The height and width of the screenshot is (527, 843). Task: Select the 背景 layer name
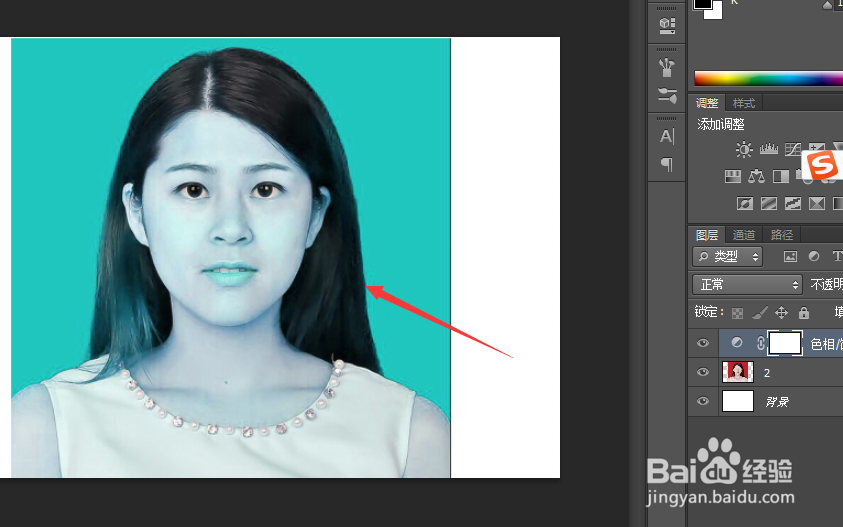777,402
